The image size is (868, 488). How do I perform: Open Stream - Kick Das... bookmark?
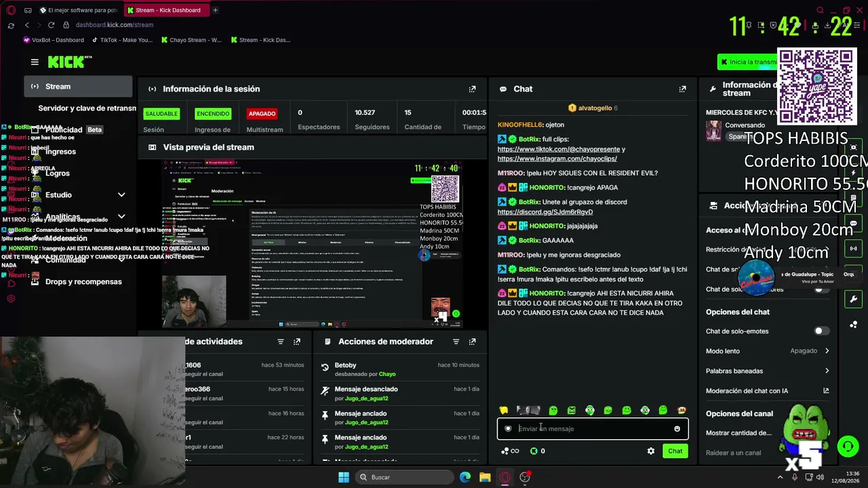[x=261, y=40]
